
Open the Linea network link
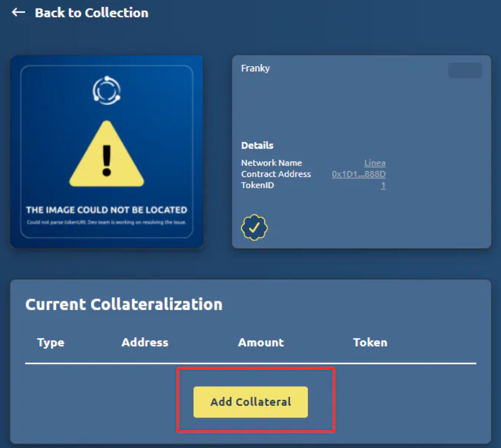375,163
